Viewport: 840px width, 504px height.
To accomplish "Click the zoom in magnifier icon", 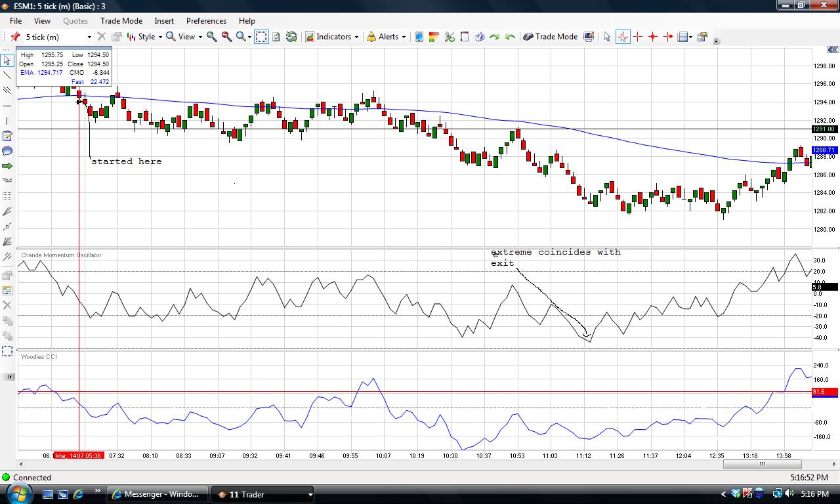I will (x=211, y=37).
